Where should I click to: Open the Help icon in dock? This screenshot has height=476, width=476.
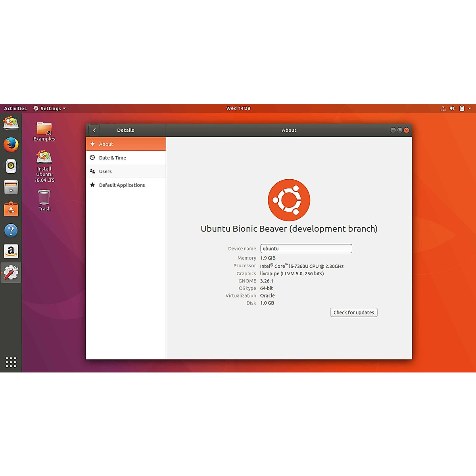[x=11, y=230]
